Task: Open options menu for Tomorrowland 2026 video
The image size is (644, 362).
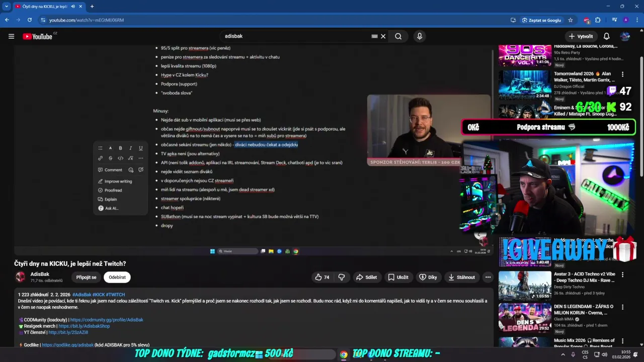Action: click(x=622, y=74)
